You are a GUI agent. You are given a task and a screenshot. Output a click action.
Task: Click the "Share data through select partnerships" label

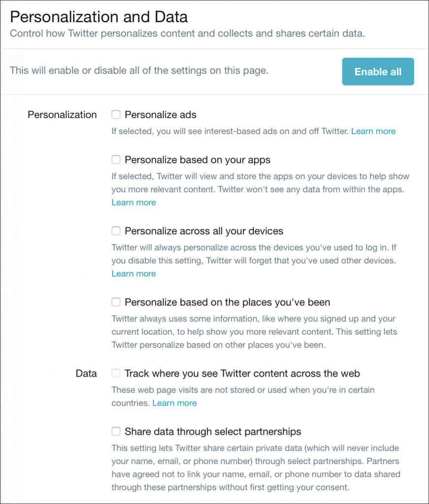pos(213,431)
